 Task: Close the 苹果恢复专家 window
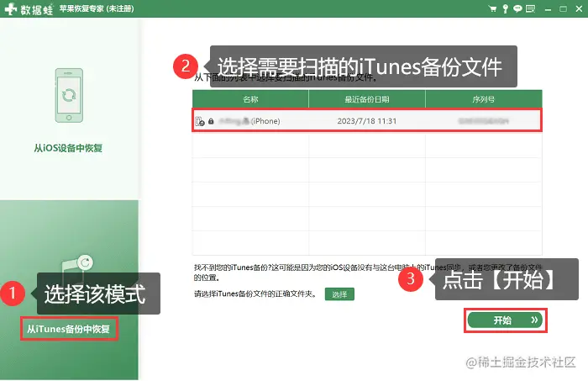[579, 8]
